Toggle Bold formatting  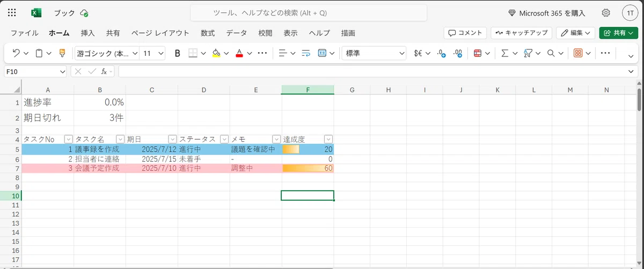point(178,53)
